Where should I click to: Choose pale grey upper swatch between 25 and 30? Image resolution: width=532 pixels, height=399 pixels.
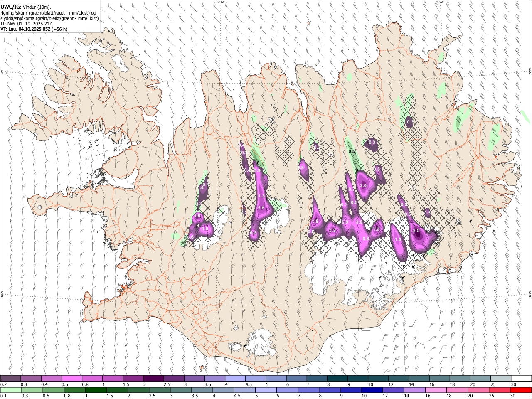point(500,378)
